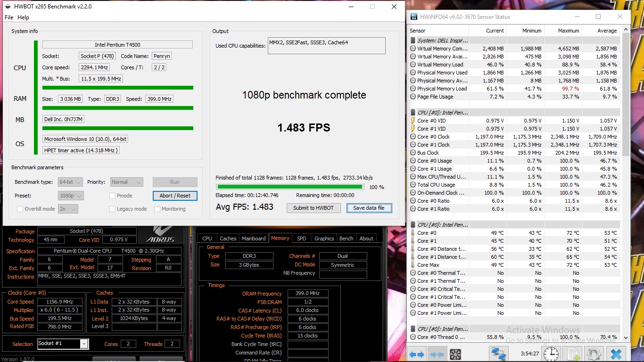Open the About tab in CPU-Z

(366, 239)
